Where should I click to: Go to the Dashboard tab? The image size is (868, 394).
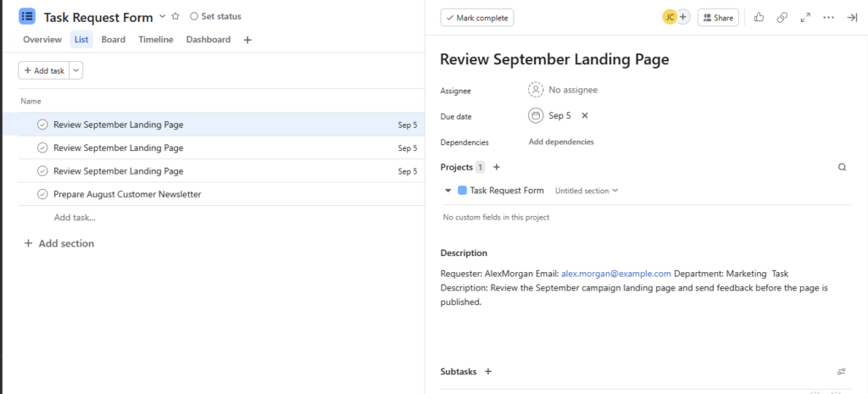click(209, 40)
